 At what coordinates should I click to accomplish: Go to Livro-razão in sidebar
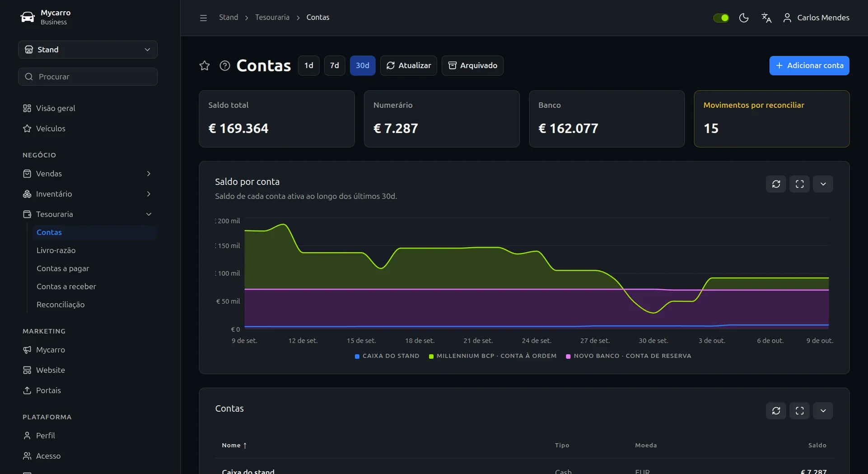pyautogui.click(x=56, y=250)
